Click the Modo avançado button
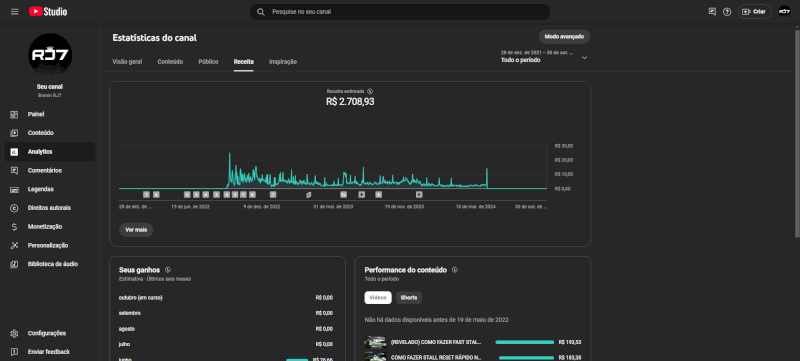800x361 pixels. pos(564,37)
